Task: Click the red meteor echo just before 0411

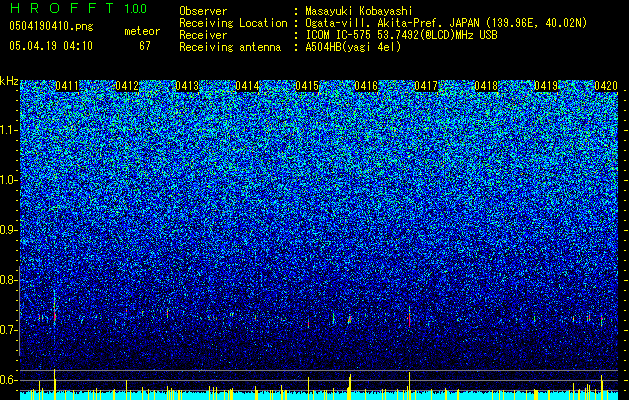Action: tap(55, 316)
